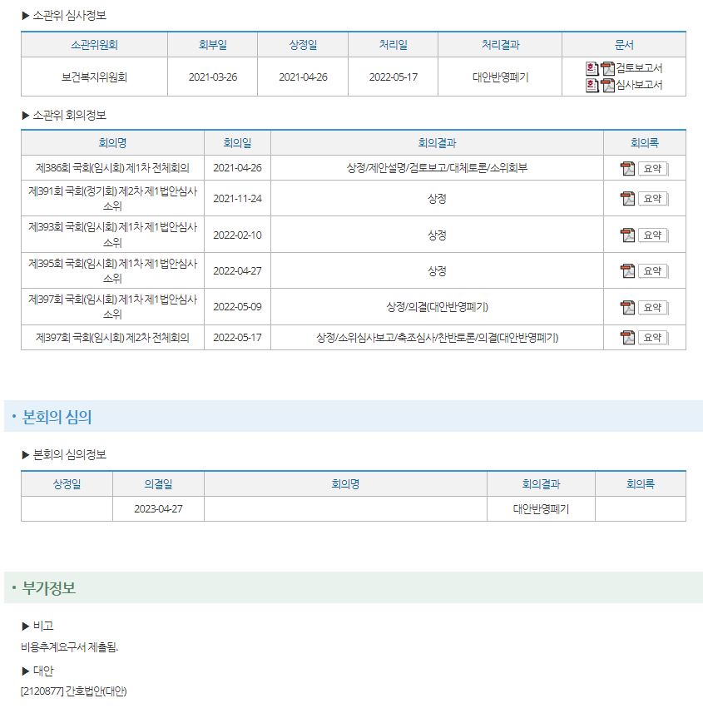Select note text 비용추계요구서 제출됨.
Screen dimensions: 703x728
[69, 647]
